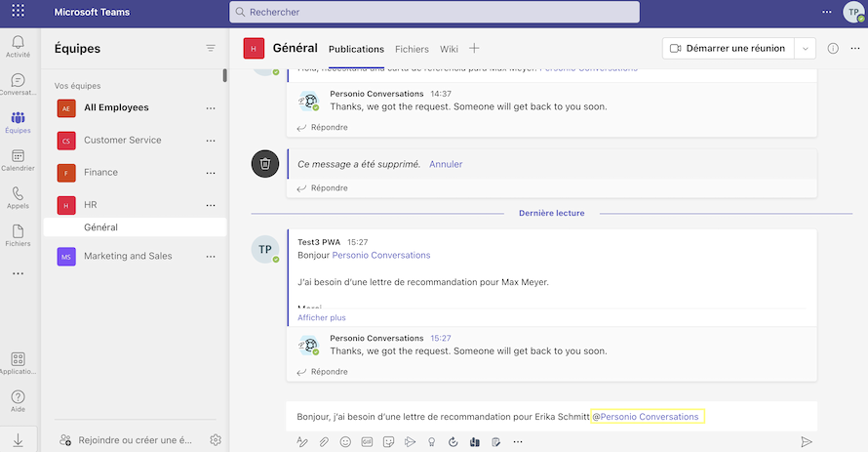
Task: Open manage teams settings gear
Action: pyautogui.click(x=216, y=440)
